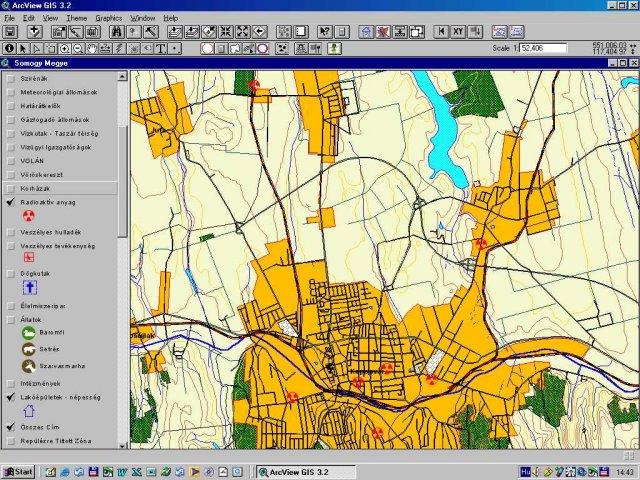Screen dimensions: 640x480
Task: Click the Szarvasmarha legend icon
Action: (x=29, y=366)
